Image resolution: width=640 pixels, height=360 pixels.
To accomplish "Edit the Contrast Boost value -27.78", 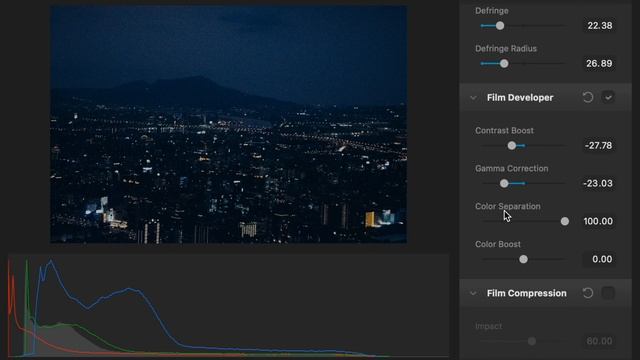I will point(599,146).
